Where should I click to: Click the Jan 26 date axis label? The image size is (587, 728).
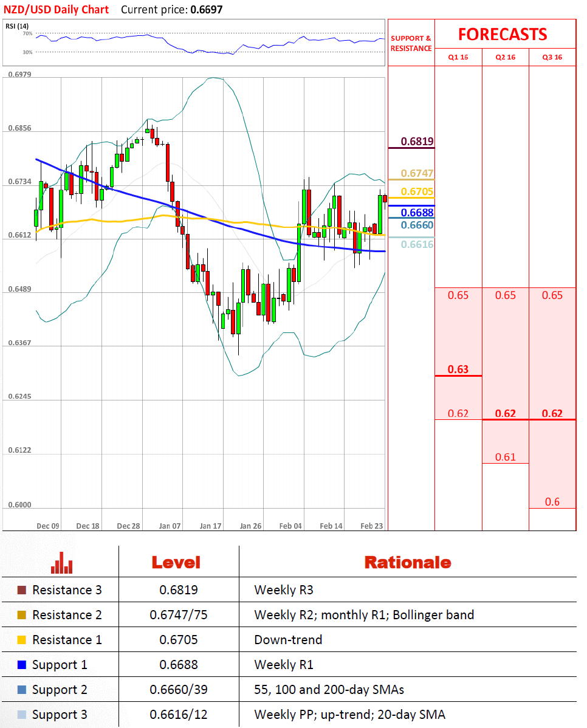coord(250,526)
